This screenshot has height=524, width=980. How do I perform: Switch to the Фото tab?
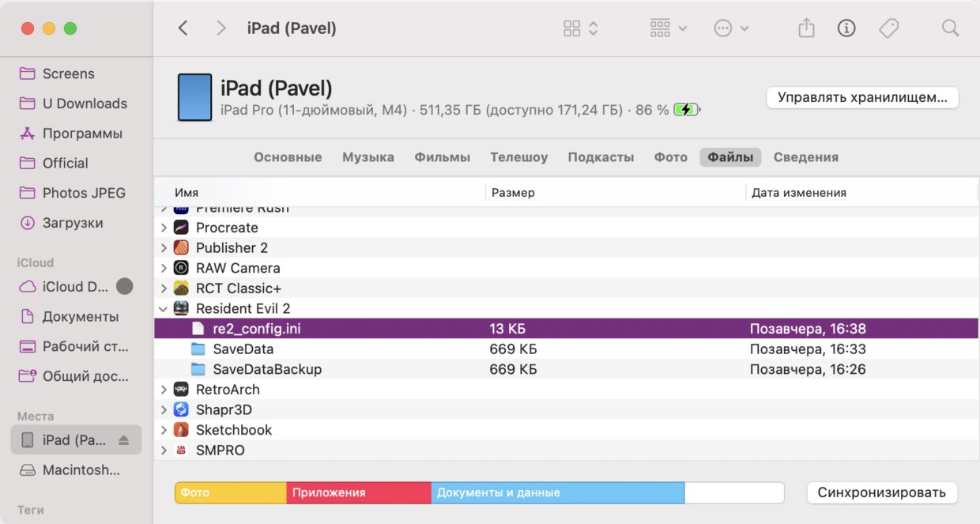click(x=671, y=157)
